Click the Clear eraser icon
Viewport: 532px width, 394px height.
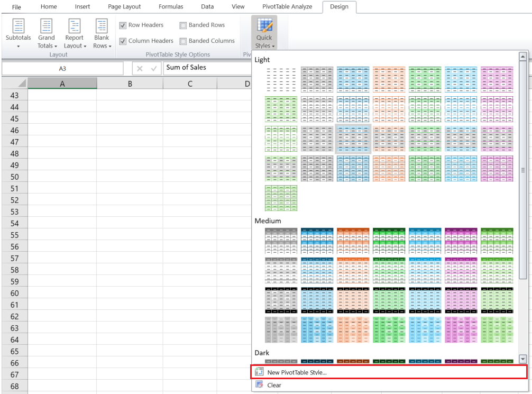tap(259, 384)
